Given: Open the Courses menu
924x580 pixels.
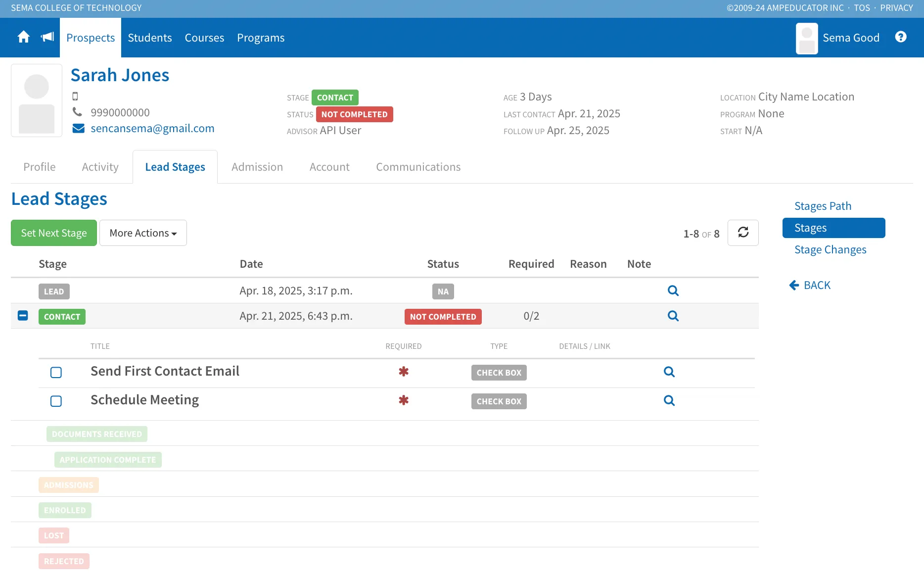Looking at the screenshot, I should click(204, 38).
